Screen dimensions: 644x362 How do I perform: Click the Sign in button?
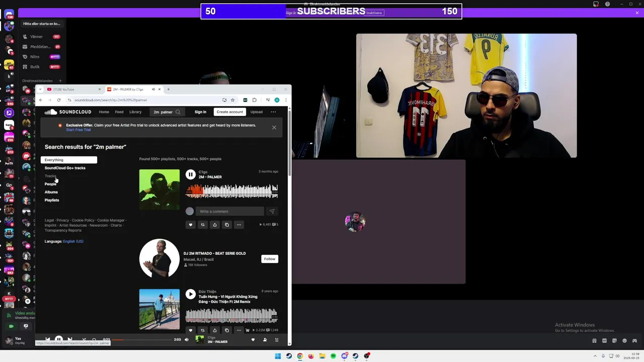pos(200,112)
